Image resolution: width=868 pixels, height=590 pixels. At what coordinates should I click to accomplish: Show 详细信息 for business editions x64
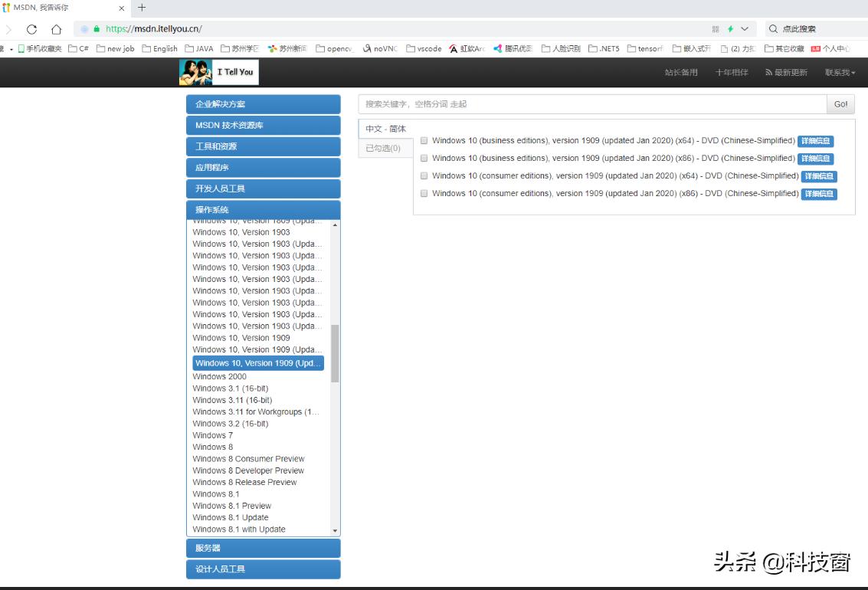[x=815, y=141]
